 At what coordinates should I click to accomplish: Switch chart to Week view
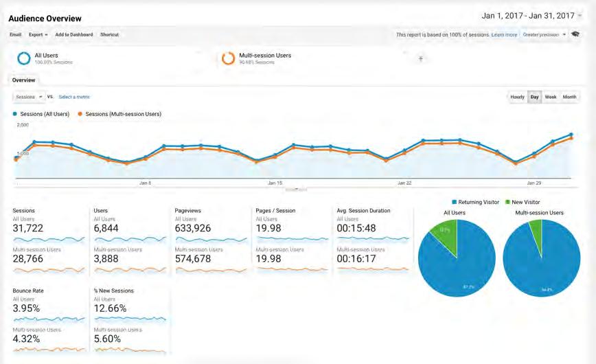pos(551,97)
